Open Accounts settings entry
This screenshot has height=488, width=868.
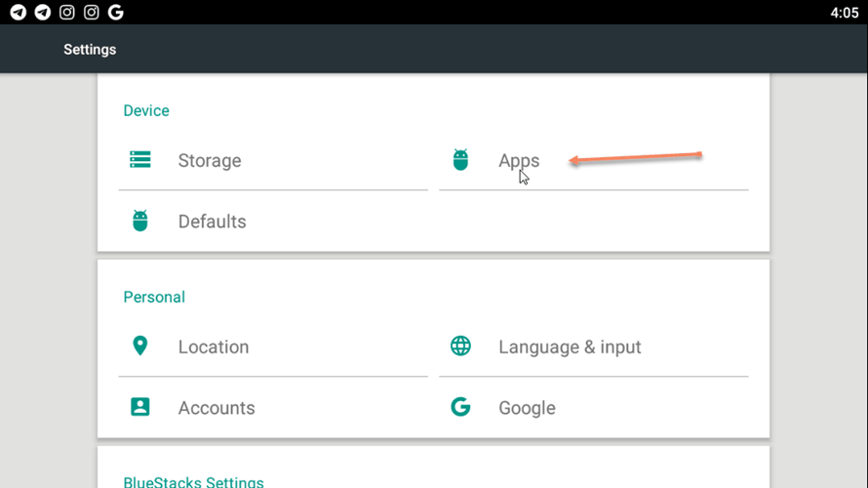coord(273,408)
